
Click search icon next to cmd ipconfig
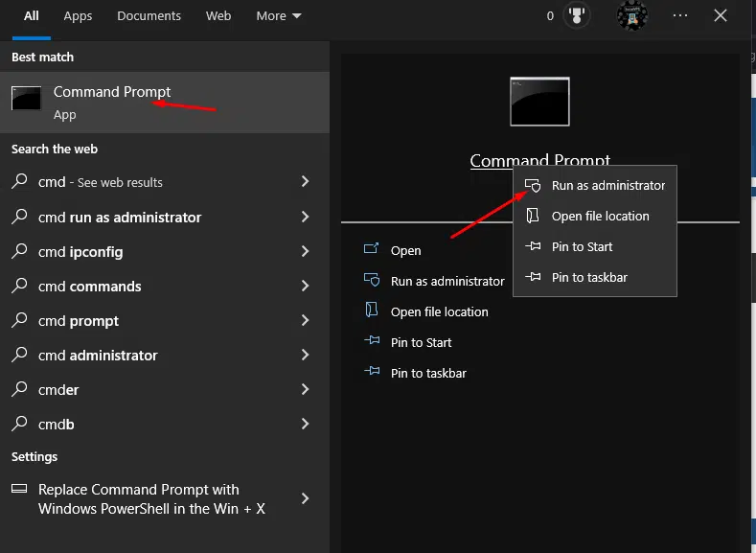[x=19, y=251]
